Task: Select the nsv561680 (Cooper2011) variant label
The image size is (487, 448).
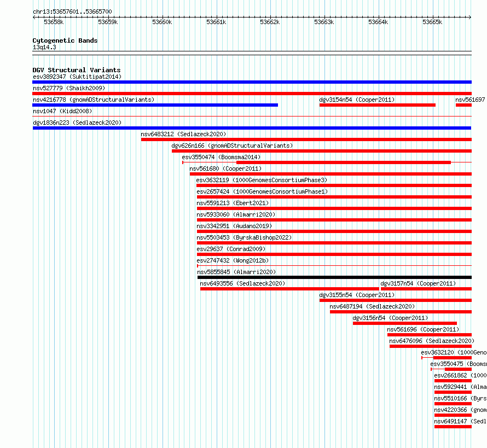Action: tap(225, 168)
